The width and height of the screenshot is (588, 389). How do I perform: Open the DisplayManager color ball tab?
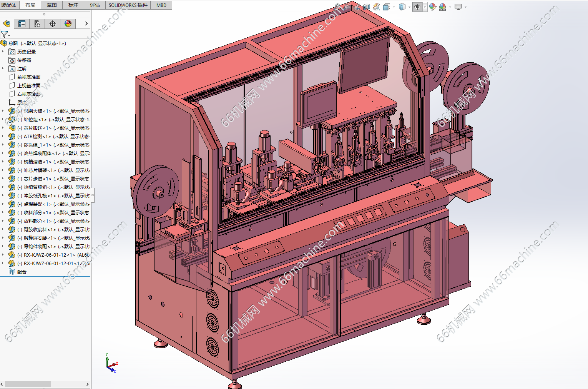click(68, 24)
